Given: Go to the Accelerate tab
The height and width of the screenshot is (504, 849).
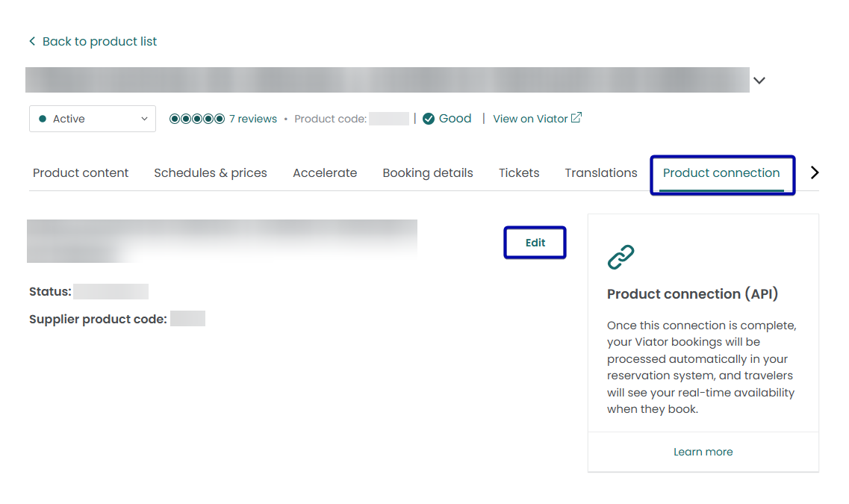Looking at the screenshot, I should click(325, 172).
